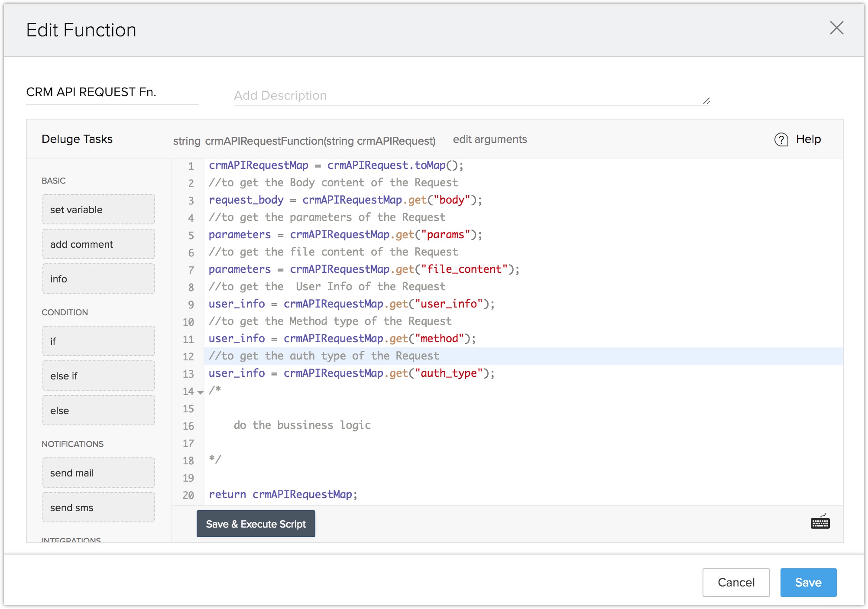Click the Cancel button
The image size is (868, 609).
tap(735, 582)
